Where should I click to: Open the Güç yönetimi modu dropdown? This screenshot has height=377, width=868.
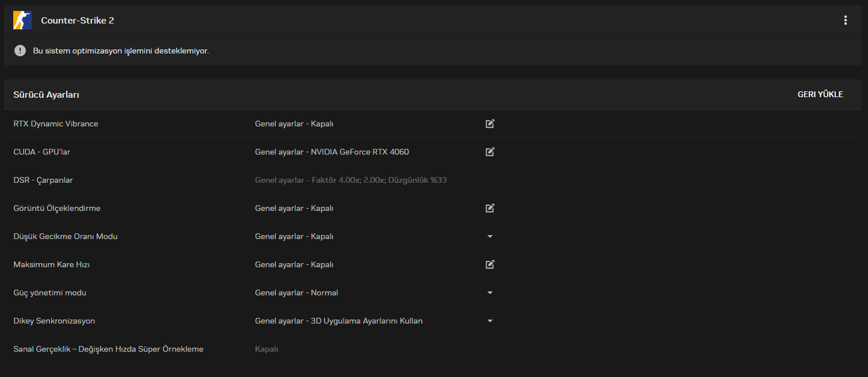(490, 293)
